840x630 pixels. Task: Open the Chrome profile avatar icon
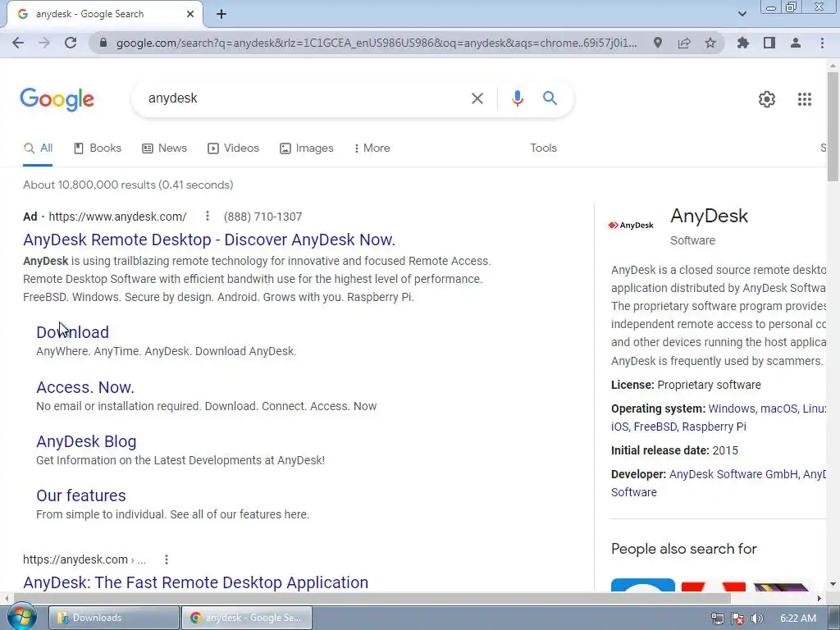(796, 43)
